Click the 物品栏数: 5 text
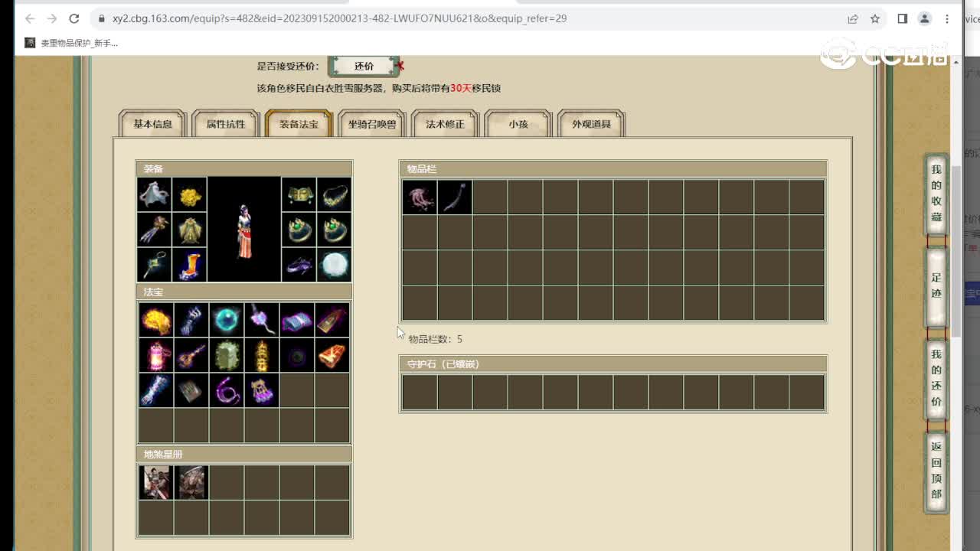The width and height of the screenshot is (980, 551). (436, 339)
